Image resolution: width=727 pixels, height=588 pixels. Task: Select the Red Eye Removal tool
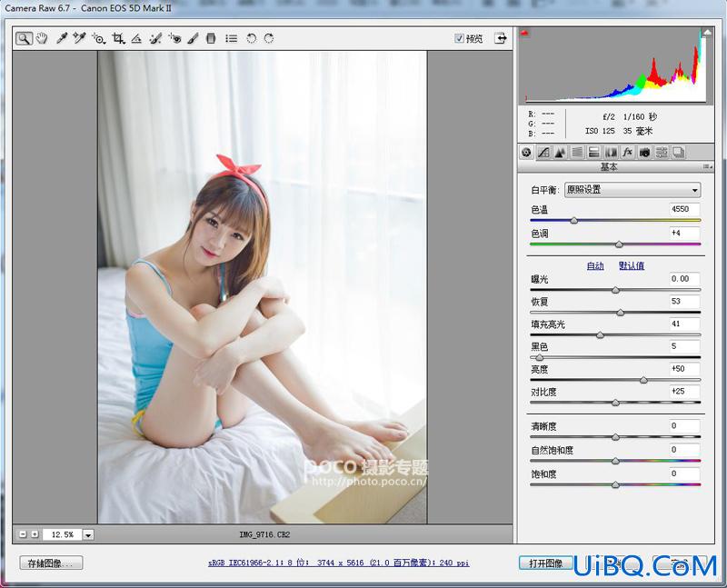coord(174,38)
